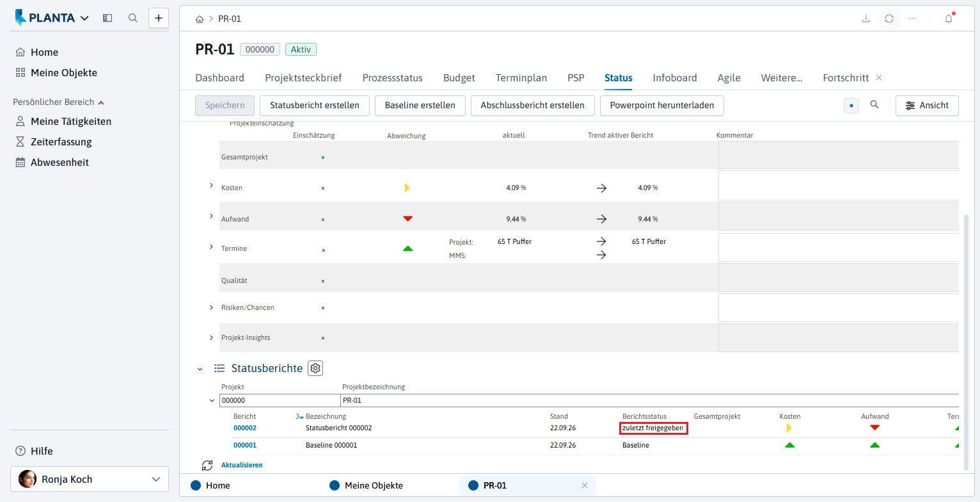The image size is (980, 502).
Task: Open the search in the left sidebar header
Action: [133, 18]
